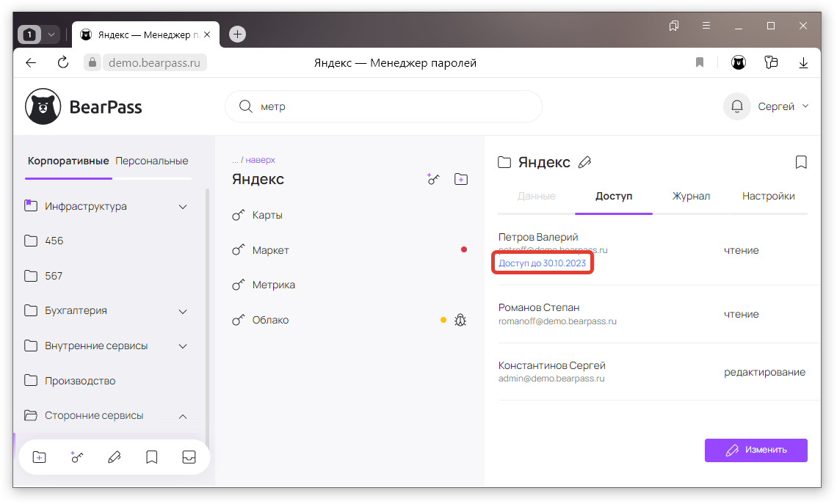Expand the Инфраструктура folder

click(183, 207)
